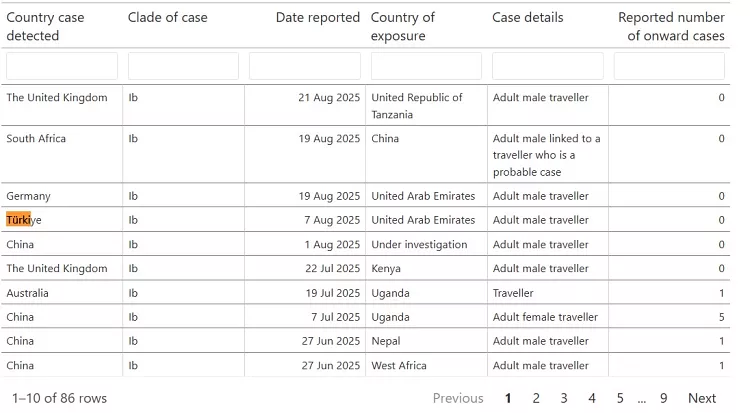Image resolution: width=750 pixels, height=413 pixels.
Task: Sort by Case details column header
Action: 528,18
